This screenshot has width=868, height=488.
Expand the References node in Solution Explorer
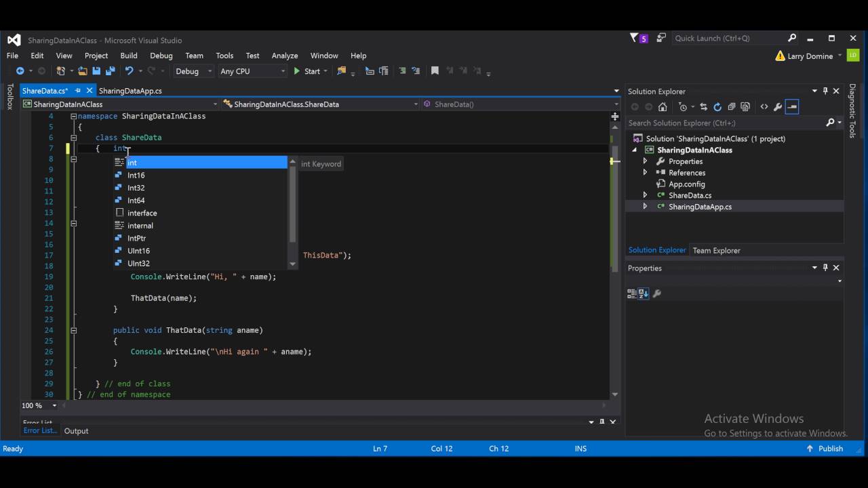pos(645,173)
